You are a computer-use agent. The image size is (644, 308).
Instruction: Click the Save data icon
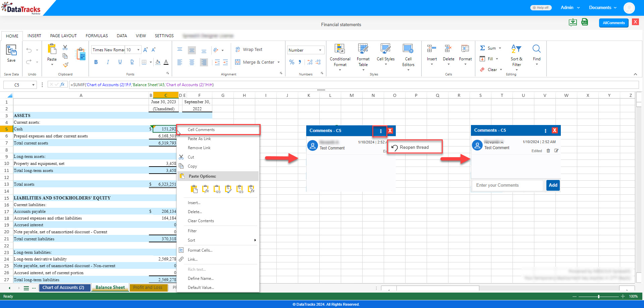pyautogui.click(x=11, y=51)
